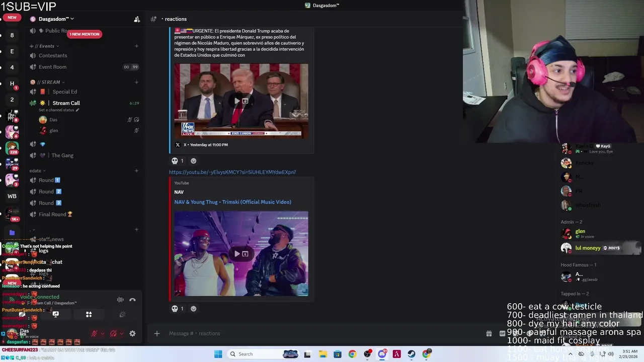The image size is (644, 362).
Task: Share your screen from voice panel
Action: tap(56, 314)
